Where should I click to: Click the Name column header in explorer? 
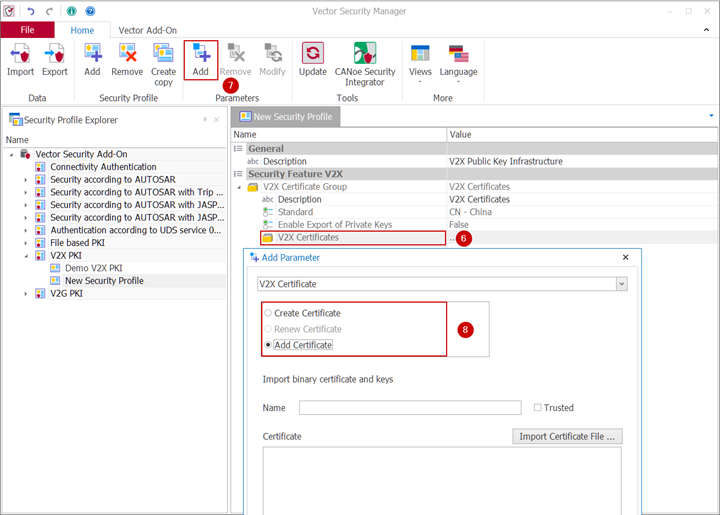coord(17,140)
